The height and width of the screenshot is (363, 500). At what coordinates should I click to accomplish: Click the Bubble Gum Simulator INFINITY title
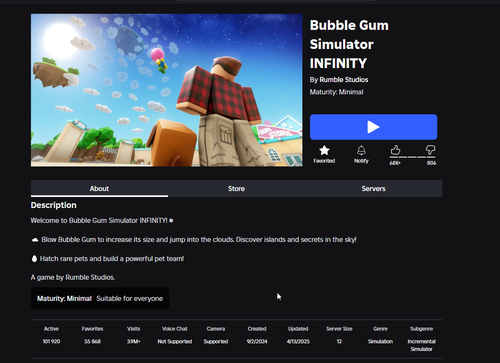(x=349, y=44)
